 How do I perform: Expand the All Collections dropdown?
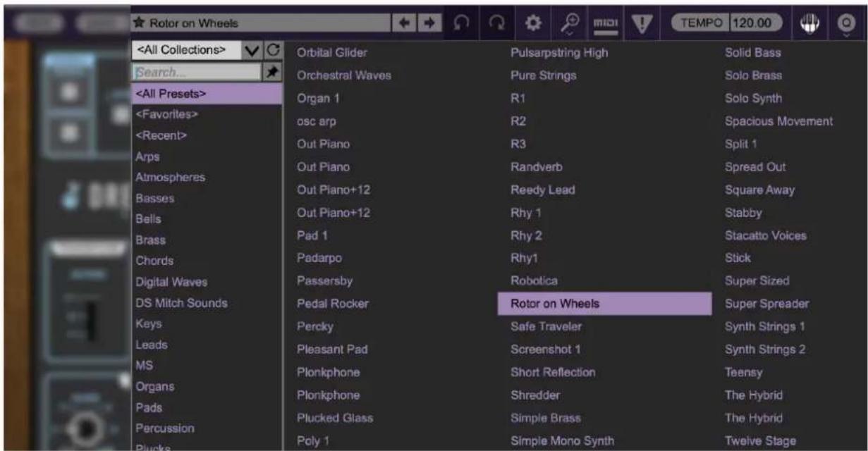[197, 50]
